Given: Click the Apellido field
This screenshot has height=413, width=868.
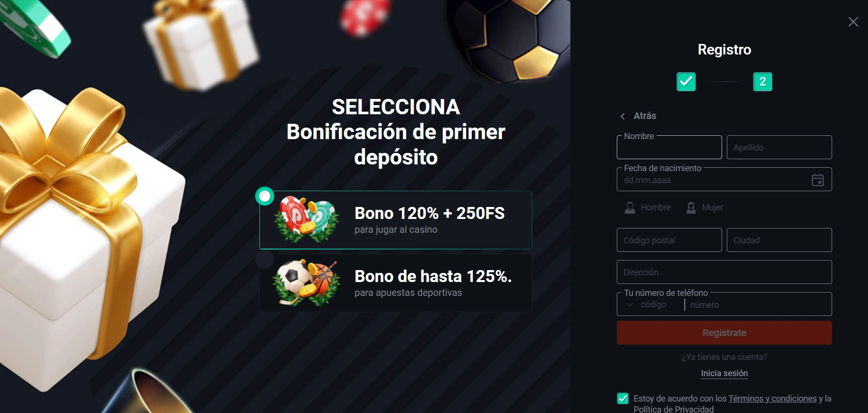Looking at the screenshot, I should tap(779, 147).
